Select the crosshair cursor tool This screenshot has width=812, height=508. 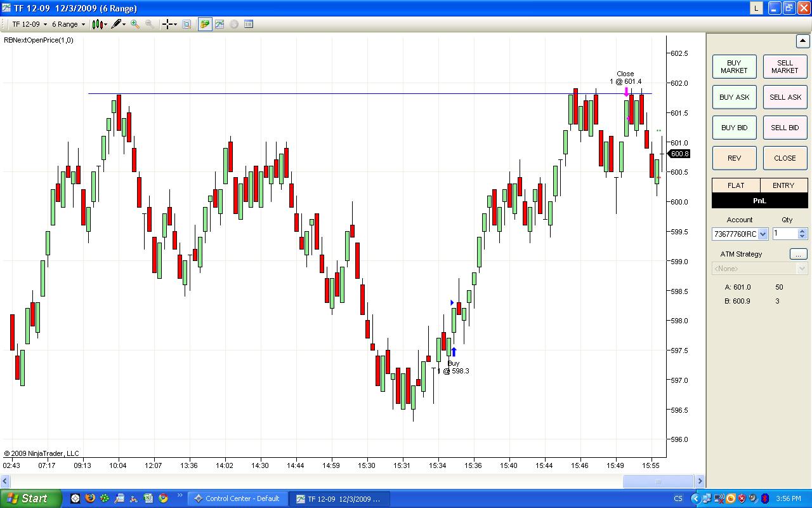[168, 24]
